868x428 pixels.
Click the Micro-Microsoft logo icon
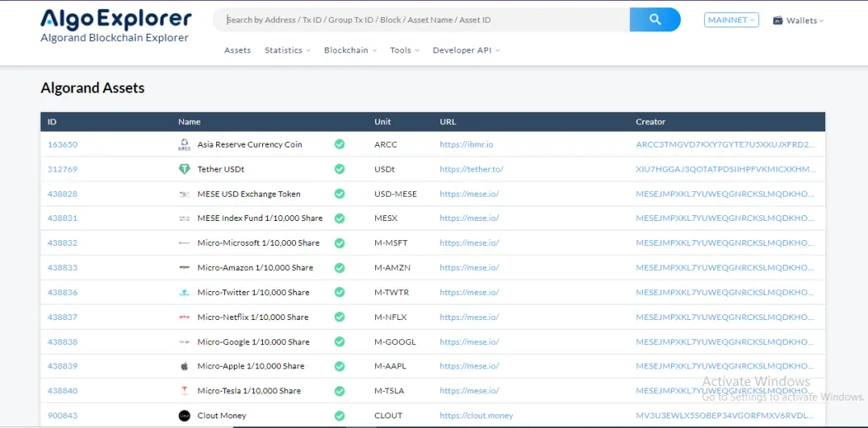click(x=185, y=243)
